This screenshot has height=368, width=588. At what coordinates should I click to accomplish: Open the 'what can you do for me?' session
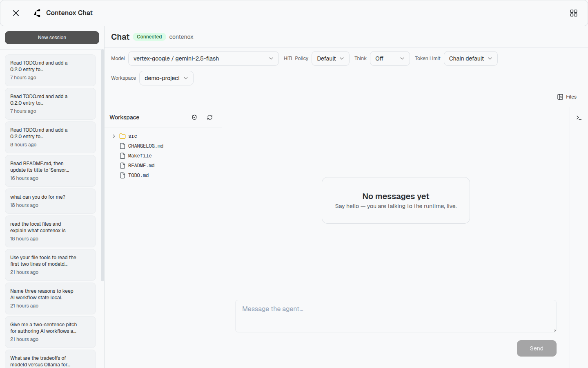[x=50, y=201]
